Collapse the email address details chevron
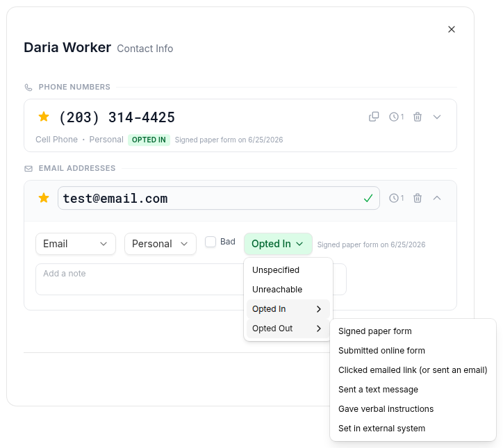Screen dimensions: 503x448 (437, 198)
